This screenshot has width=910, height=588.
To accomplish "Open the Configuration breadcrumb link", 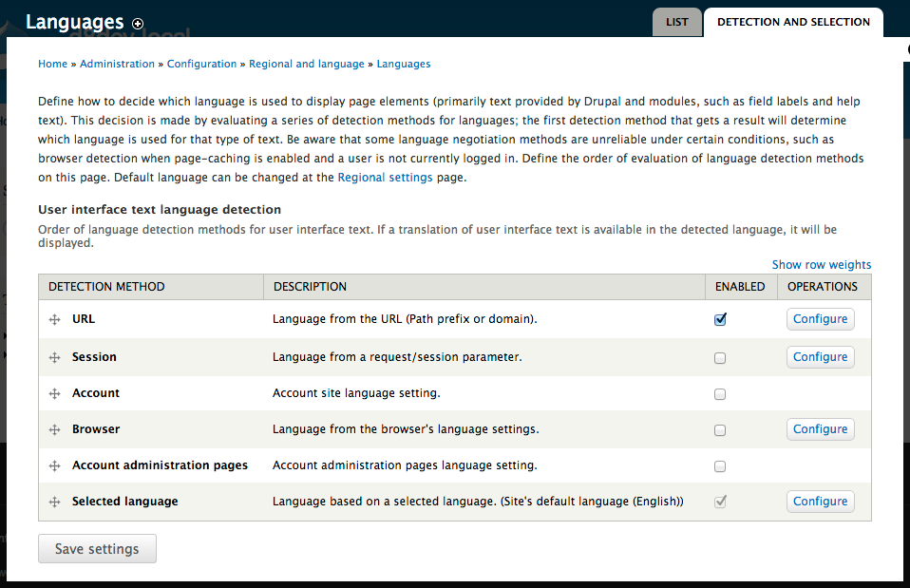I will pos(202,64).
